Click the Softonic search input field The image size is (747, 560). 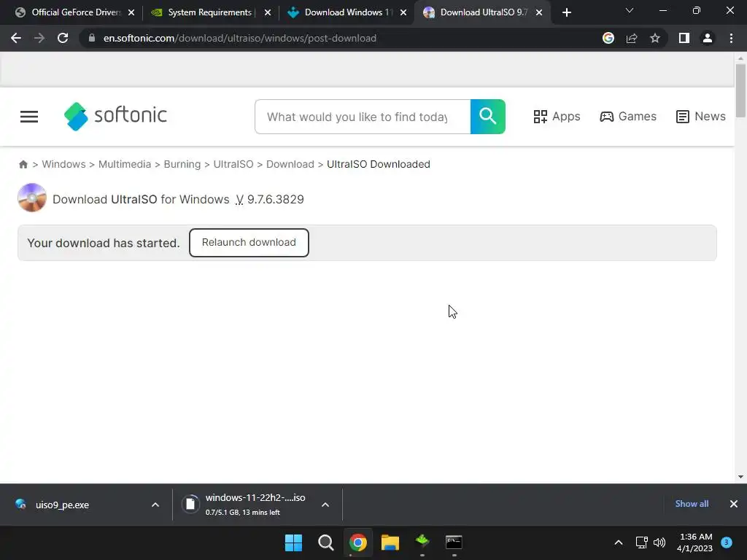tap(363, 117)
